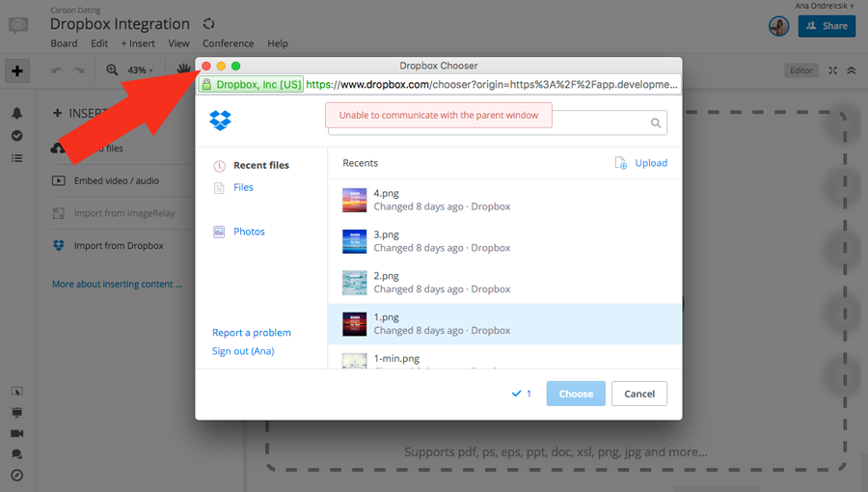Close the Dropbox Chooser window
The height and width of the screenshot is (492, 868).
click(206, 66)
